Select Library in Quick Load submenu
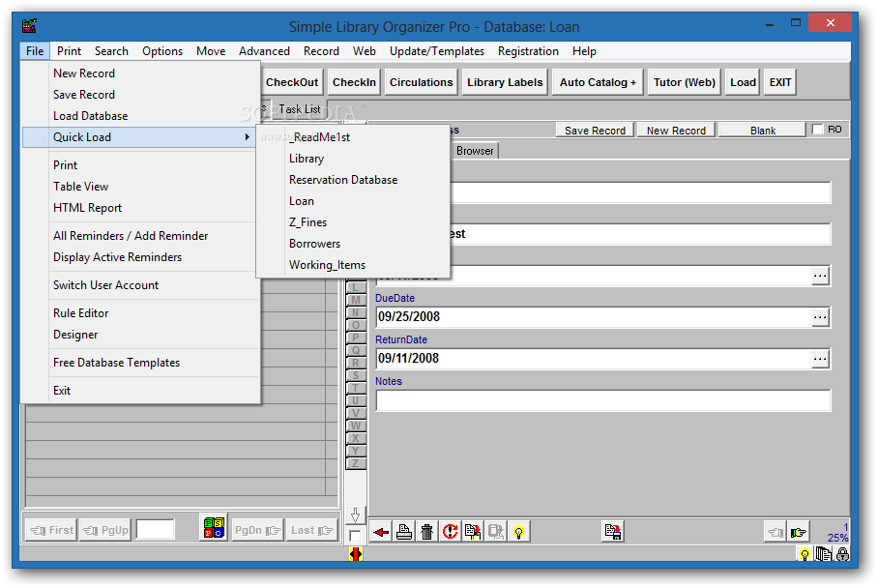 pyautogui.click(x=307, y=159)
